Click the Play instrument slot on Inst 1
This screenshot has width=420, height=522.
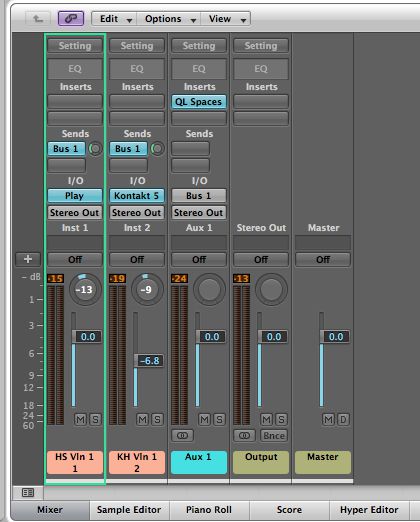(x=75, y=196)
